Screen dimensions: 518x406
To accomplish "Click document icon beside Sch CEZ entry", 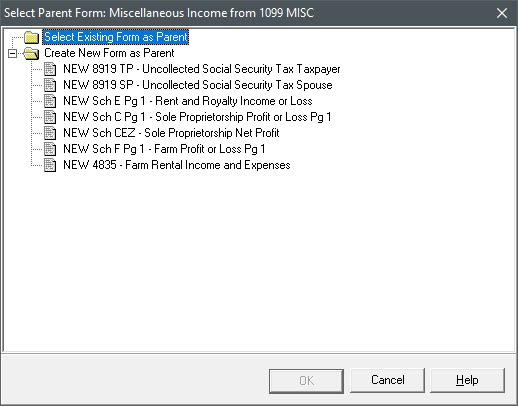I will [50, 133].
